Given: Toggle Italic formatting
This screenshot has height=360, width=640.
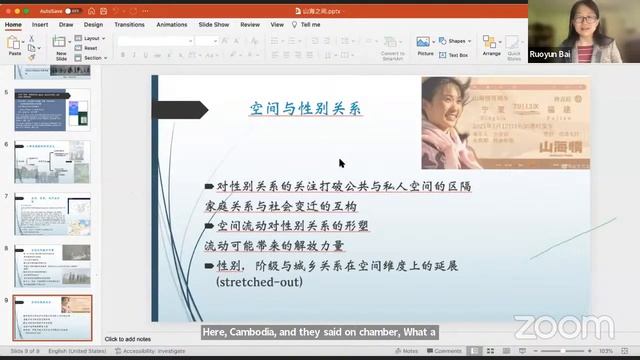Looking at the screenshot, I should tap(134, 55).
